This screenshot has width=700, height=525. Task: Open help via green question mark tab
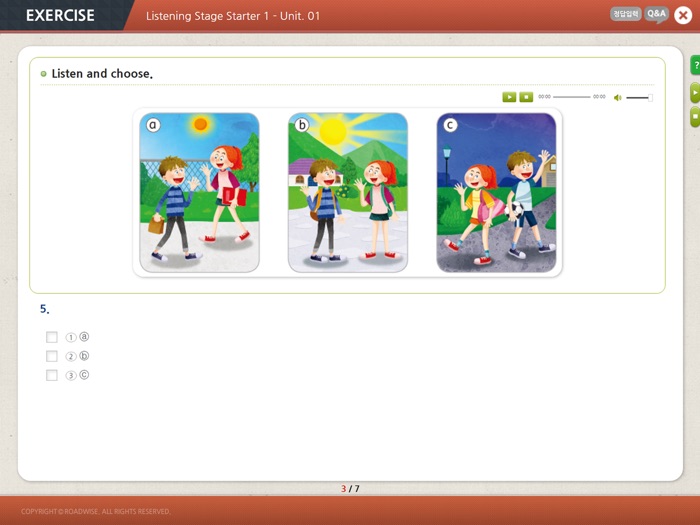tap(695, 65)
